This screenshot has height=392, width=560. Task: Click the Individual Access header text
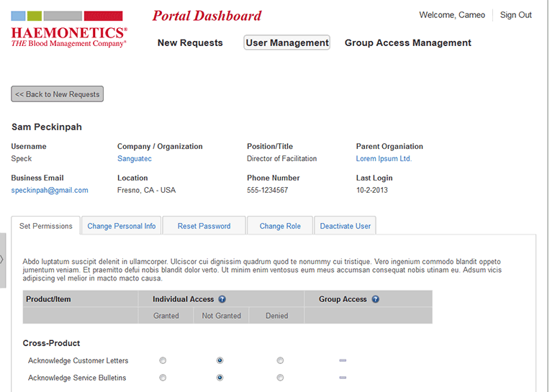pos(184,299)
